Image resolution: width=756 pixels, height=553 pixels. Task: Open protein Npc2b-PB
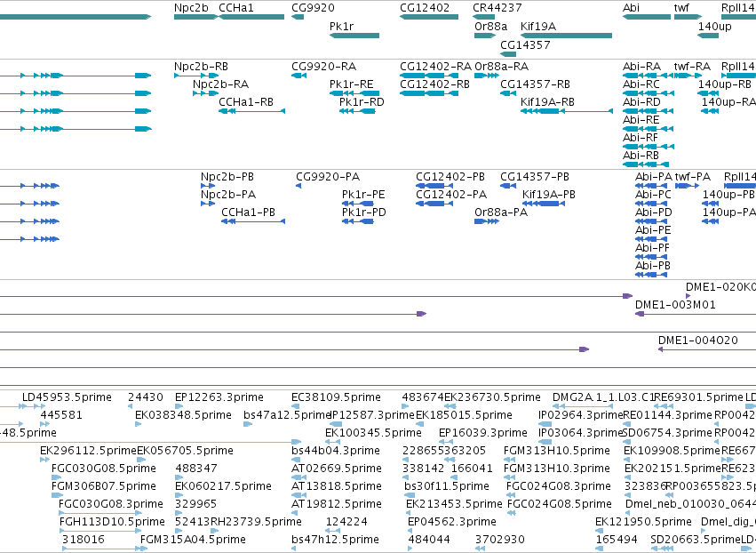coord(227,177)
